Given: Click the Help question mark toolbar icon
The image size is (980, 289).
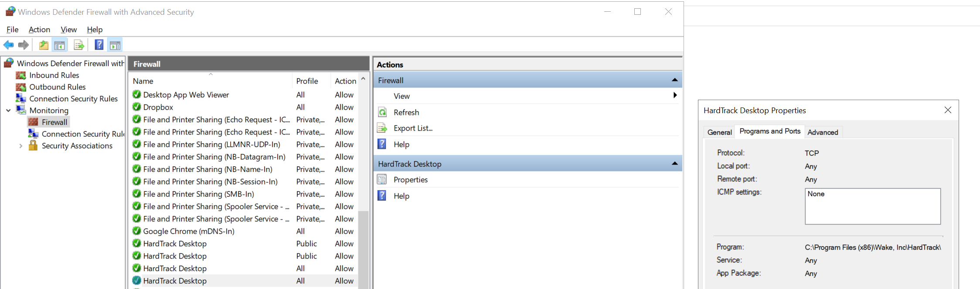Looking at the screenshot, I should pos(99,45).
